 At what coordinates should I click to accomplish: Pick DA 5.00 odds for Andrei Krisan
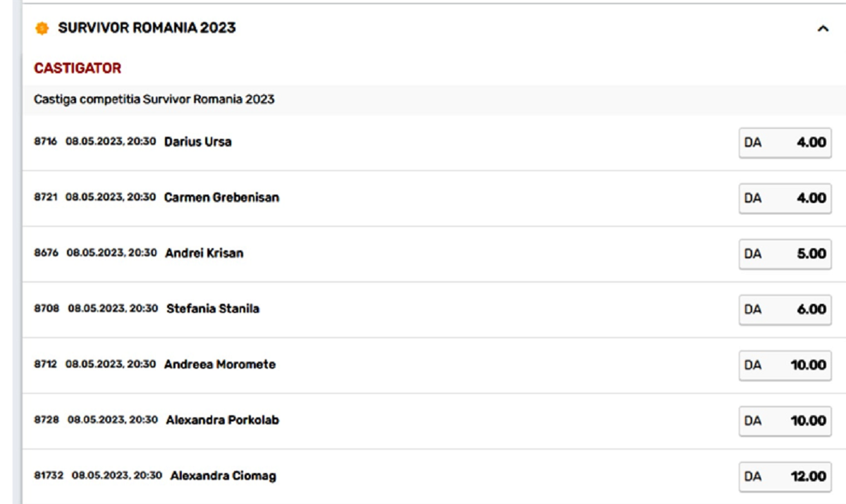click(785, 254)
